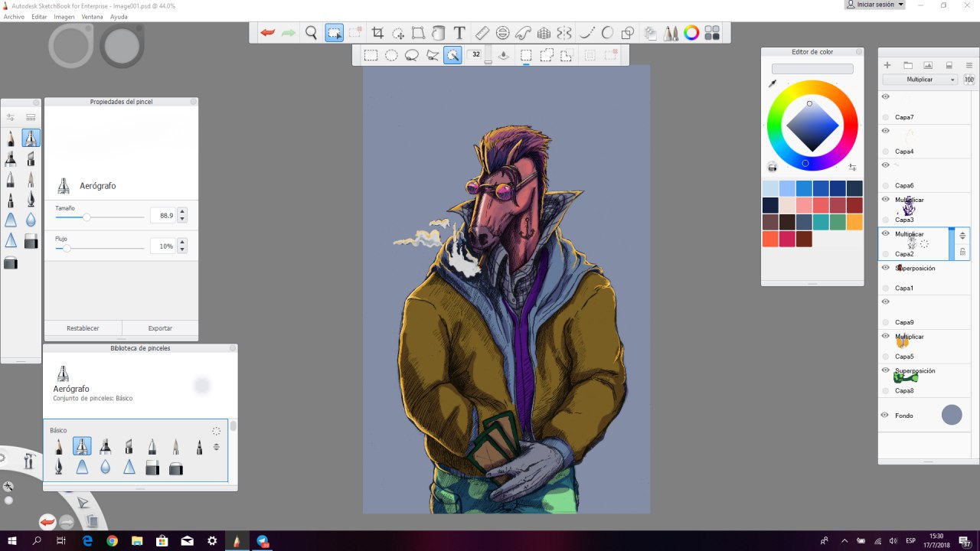Screen dimensions: 980x551
Task: Click the Restablecer button
Action: tap(83, 328)
